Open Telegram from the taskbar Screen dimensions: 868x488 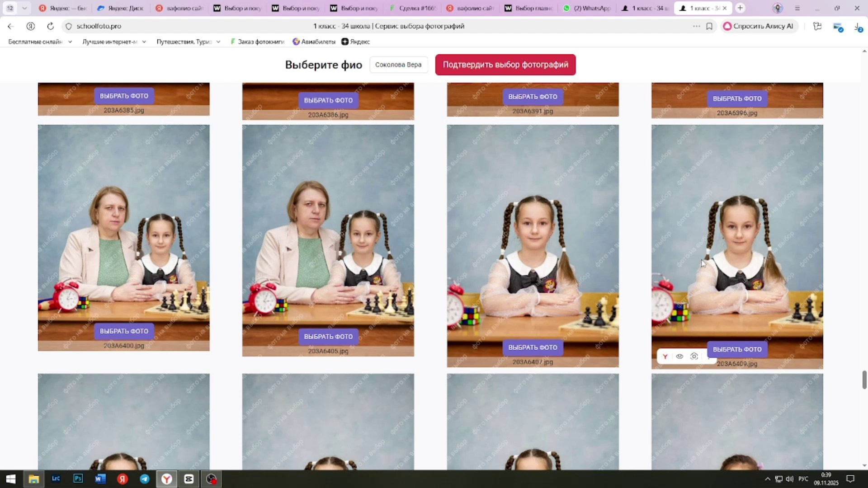(x=145, y=479)
